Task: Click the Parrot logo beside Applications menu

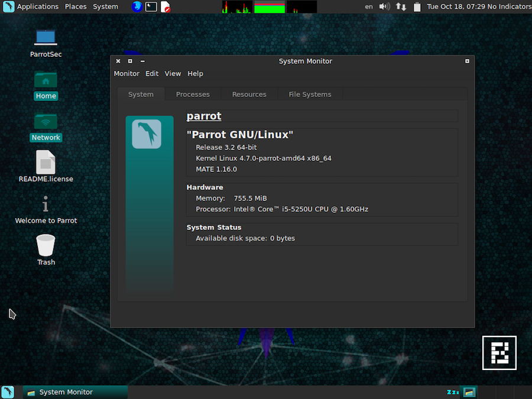Action: click(8, 7)
